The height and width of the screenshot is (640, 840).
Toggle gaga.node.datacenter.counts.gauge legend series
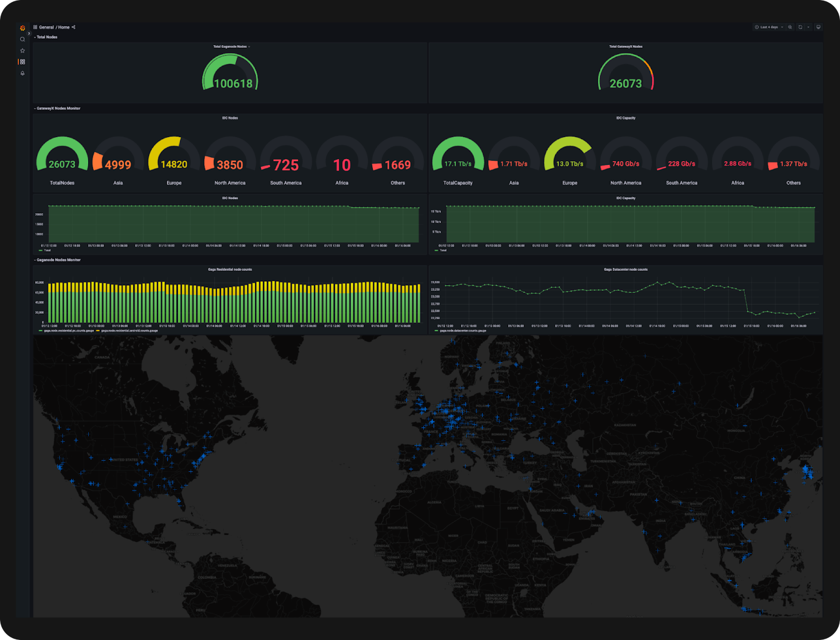click(x=460, y=331)
